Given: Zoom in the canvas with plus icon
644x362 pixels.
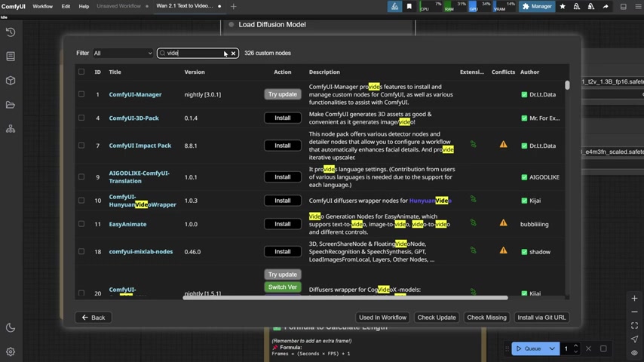Looking at the screenshot, I should coord(634,299).
